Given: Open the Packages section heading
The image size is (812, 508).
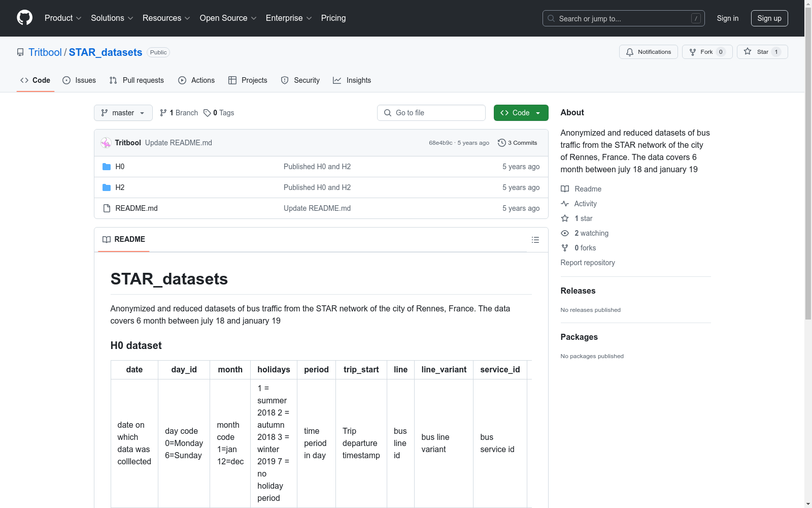Looking at the screenshot, I should pyautogui.click(x=579, y=337).
